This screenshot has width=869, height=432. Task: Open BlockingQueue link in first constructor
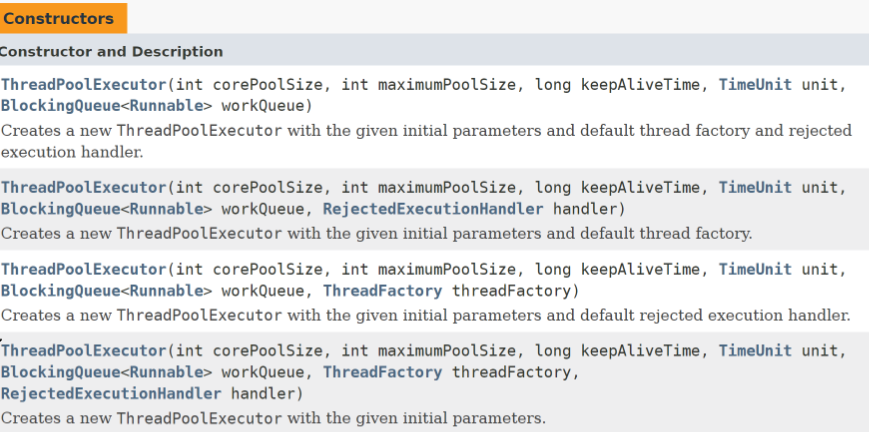point(60,105)
